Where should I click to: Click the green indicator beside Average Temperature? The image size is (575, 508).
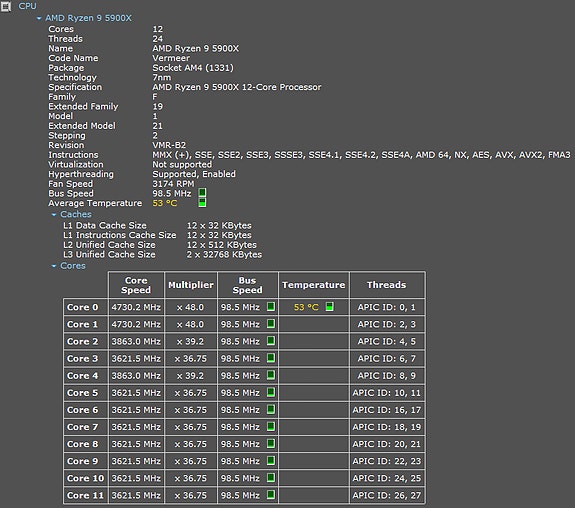[x=202, y=202]
